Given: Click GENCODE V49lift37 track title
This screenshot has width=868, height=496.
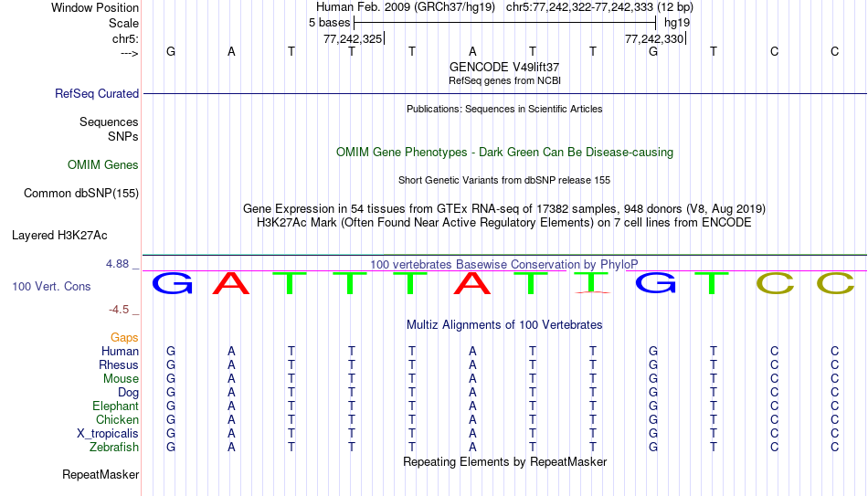Looking at the screenshot, I should 504,67.
